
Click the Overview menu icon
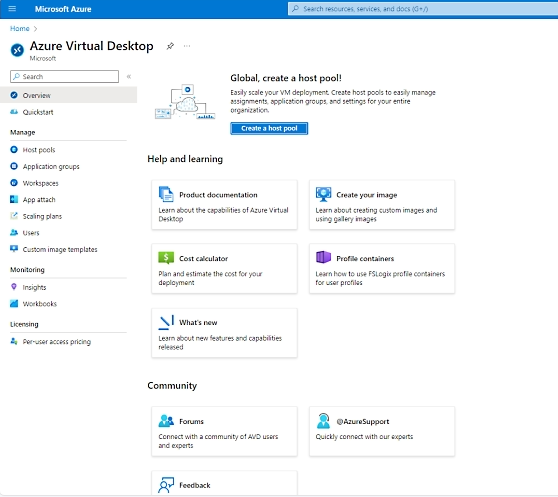[x=14, y=95]
